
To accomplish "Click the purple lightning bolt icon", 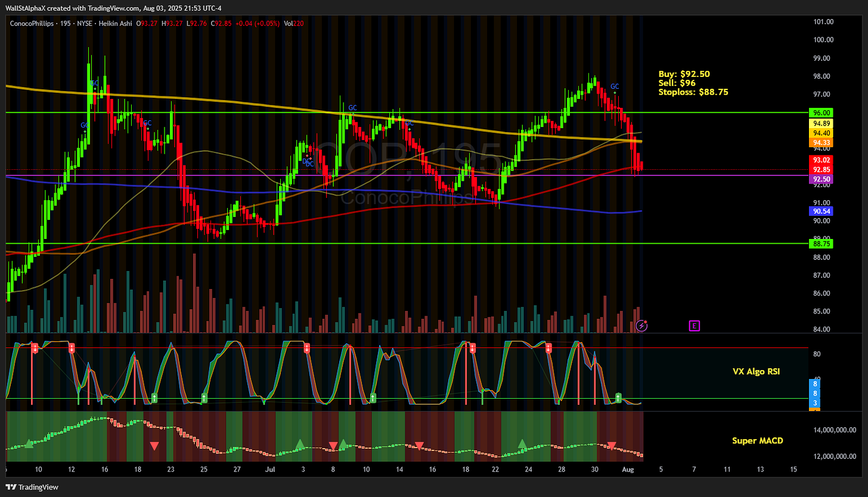I will pos(641,325).
